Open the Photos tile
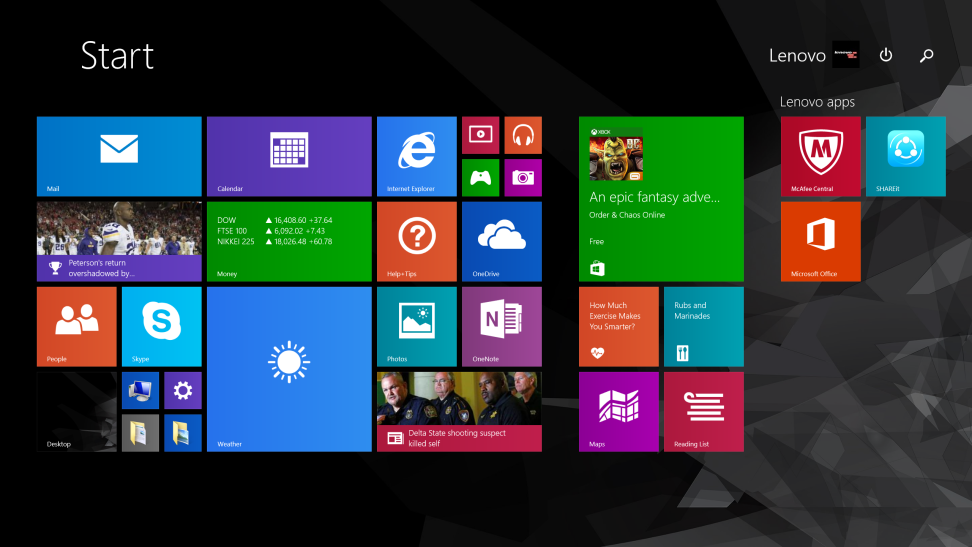The height and width of the screenshot is (547, 972). click(x=417, y=326)
